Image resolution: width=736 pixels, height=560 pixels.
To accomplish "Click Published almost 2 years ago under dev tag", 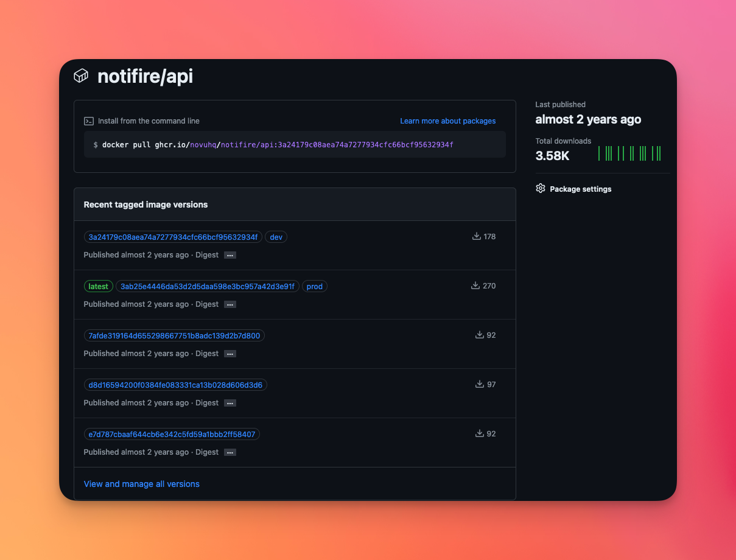I will point(136,255).
